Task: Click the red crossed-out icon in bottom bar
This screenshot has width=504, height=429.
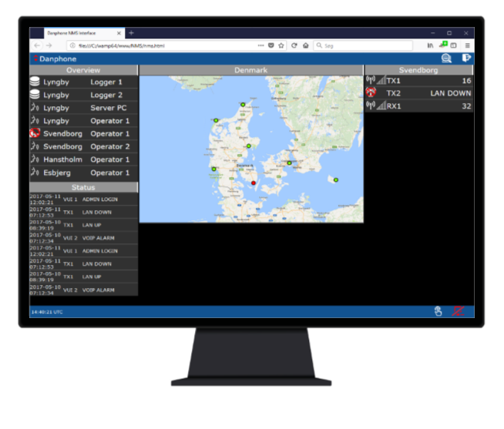Action: [x=458, y=311]
